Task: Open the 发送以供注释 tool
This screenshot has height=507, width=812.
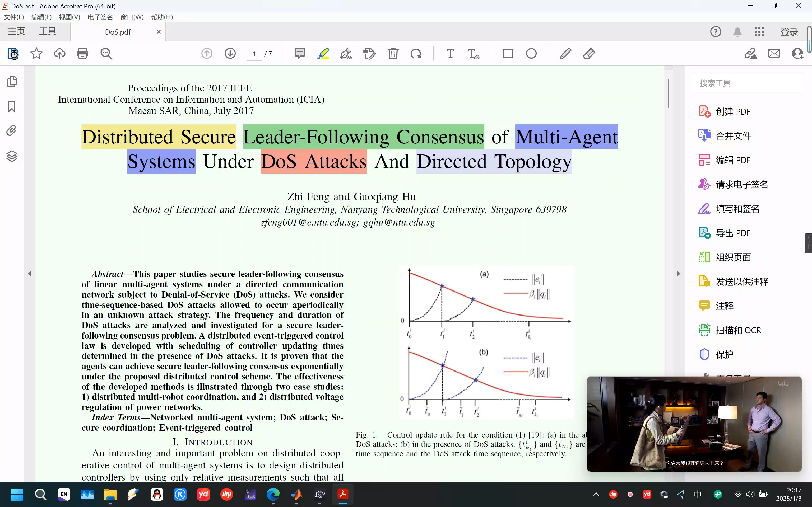Action: point(733,282)
